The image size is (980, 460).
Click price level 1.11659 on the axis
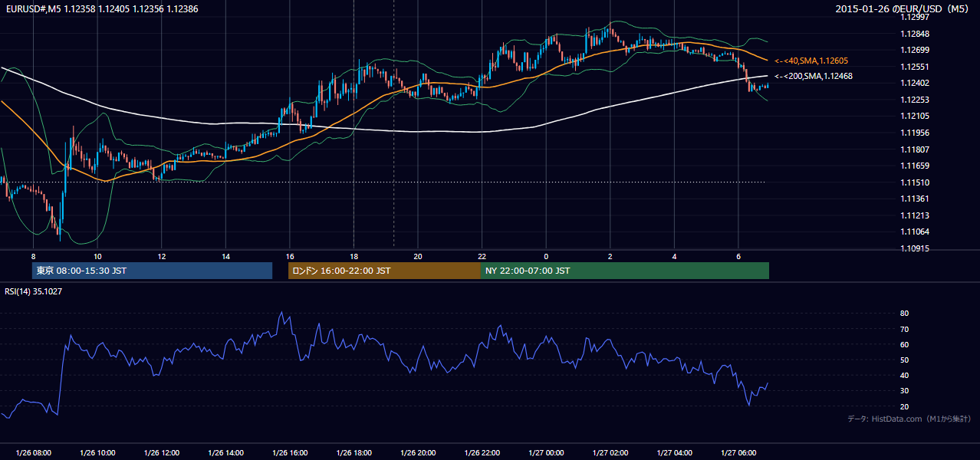[x=916, y=166]
